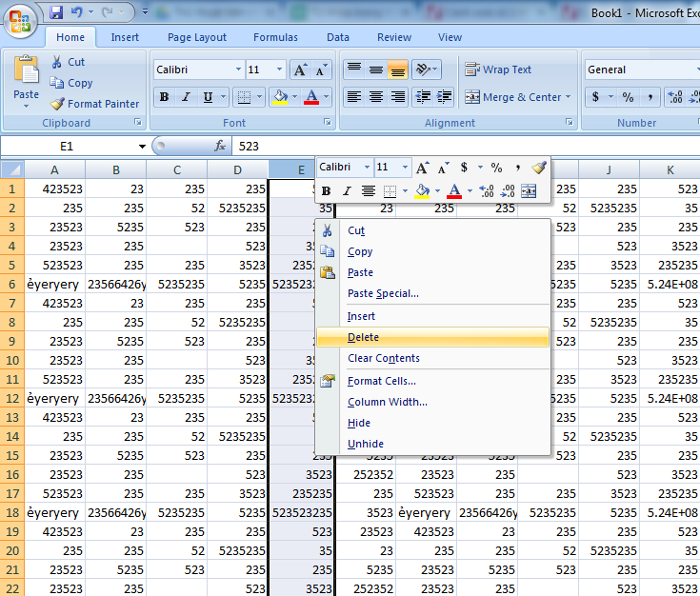Click column header B
Screen dimensions: 700x596
(115, 169)
